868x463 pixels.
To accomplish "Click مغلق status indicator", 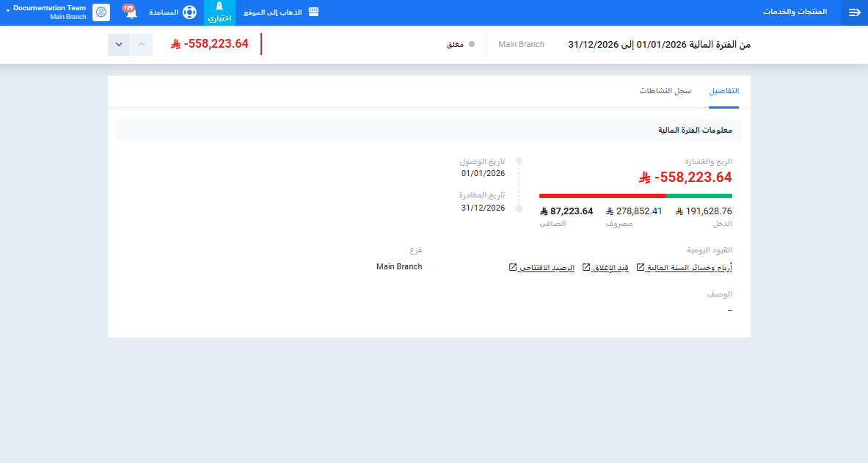I will point(461,44).
